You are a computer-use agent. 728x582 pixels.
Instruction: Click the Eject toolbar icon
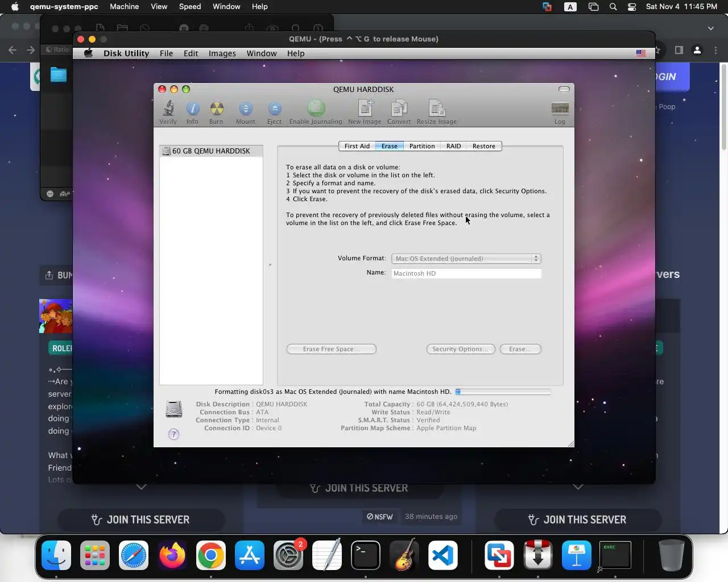click(x=274, y=112)
